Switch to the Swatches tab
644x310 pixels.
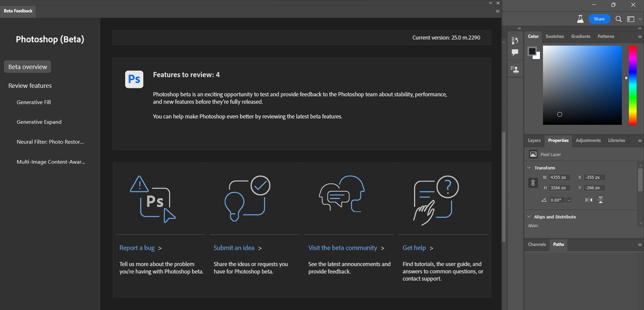(554, 37)
